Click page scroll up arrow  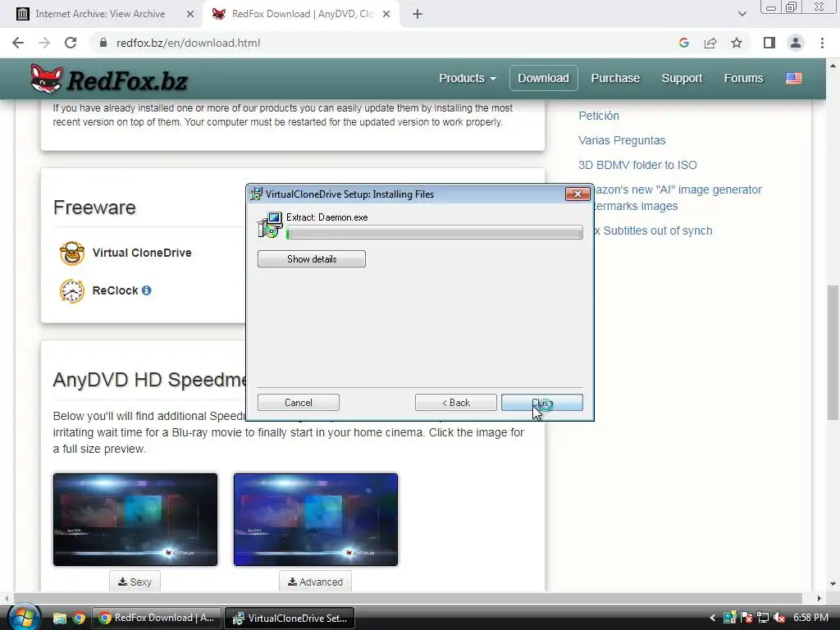tap(833, 66)
